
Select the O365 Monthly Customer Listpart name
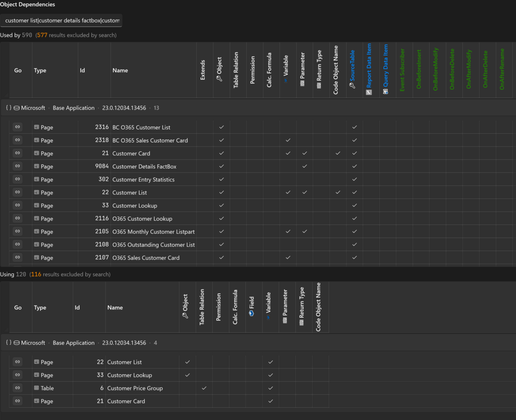[x=153, y=231]
